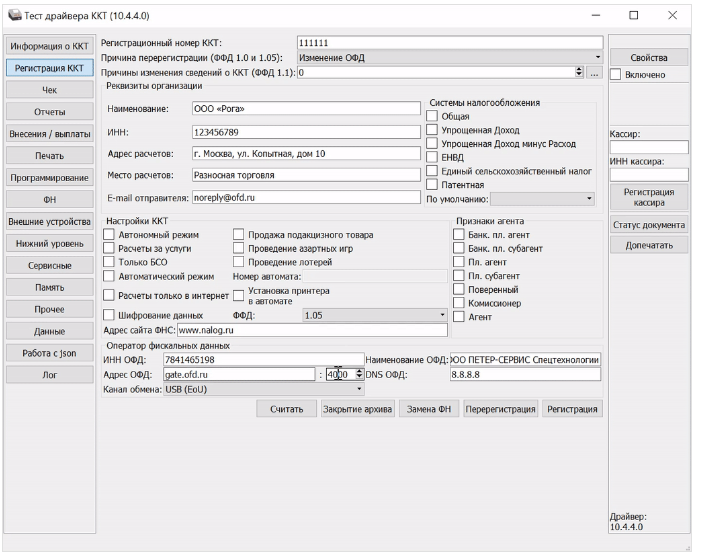
Task: Click the port number spinner arrows
Action: [359, 374]
